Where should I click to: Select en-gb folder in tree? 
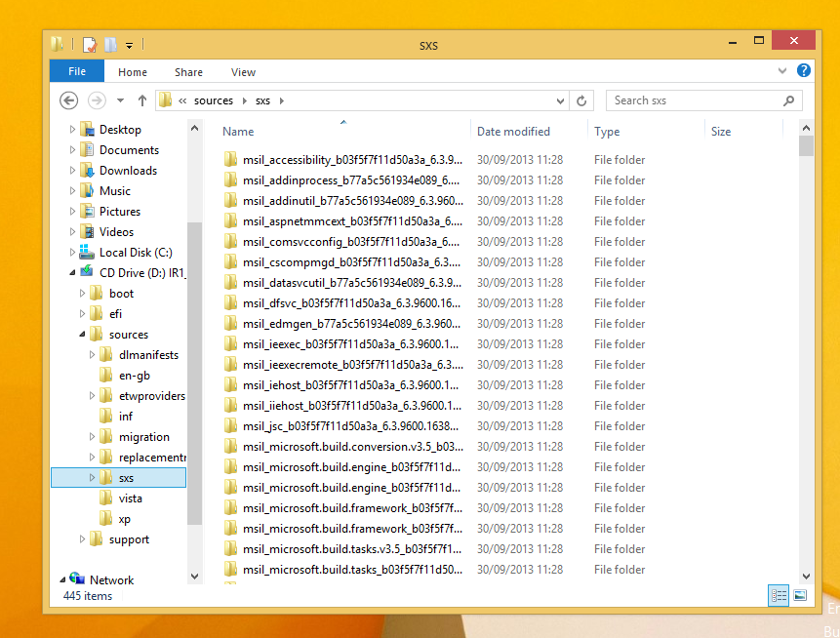[x=134, y=376]
